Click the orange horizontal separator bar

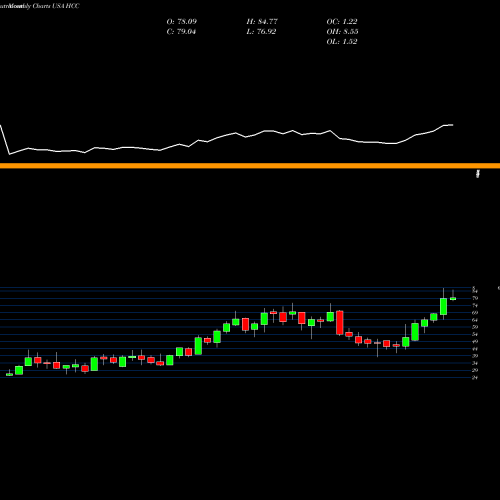(x=250, y=166)
